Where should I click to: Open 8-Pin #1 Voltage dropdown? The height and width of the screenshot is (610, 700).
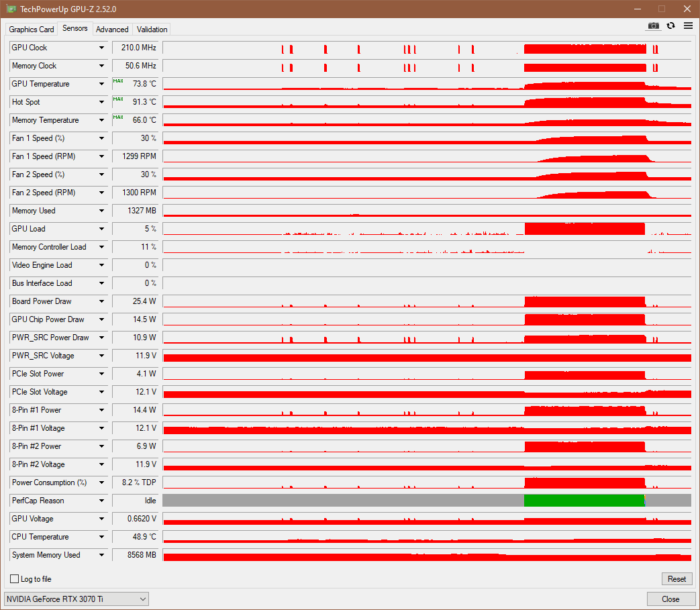pyautogui.click(x=102, y=428)
